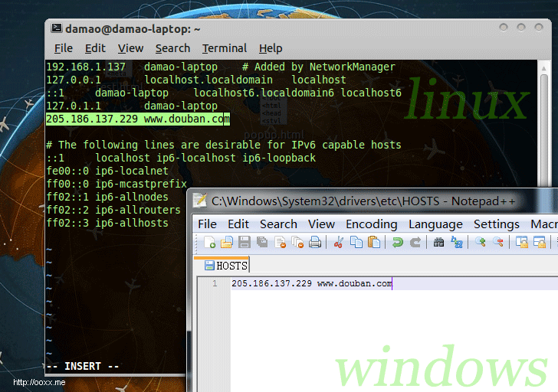Click the Notepad++ title bar HOSTS path
Image resolution: width=558 pixels, height=392 pixels.
[x=363, y=201]
